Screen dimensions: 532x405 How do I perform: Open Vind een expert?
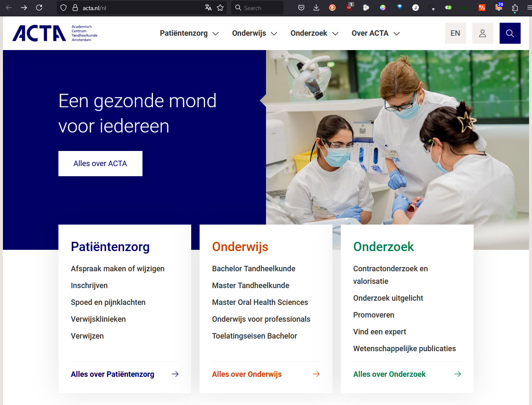[380, 332]
